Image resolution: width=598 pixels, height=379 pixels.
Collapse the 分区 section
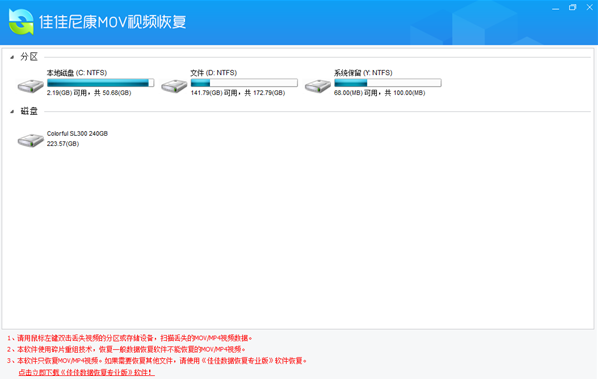pos(12,57)
